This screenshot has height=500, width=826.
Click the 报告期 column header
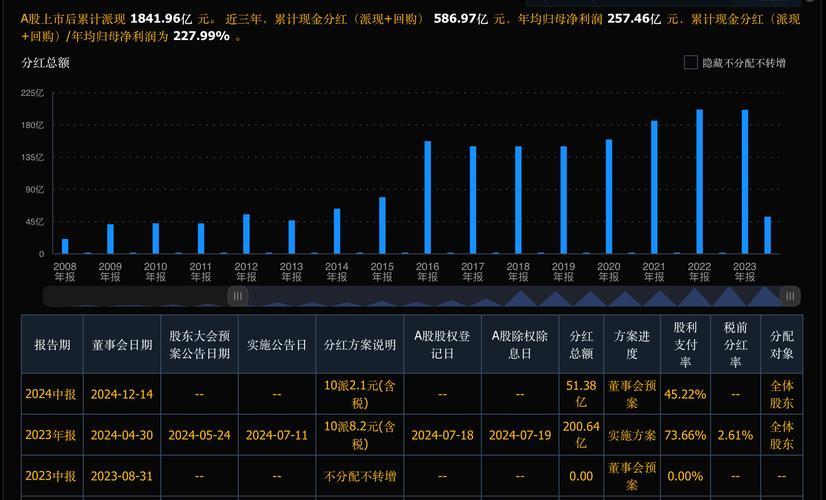(x=52, y=345)
